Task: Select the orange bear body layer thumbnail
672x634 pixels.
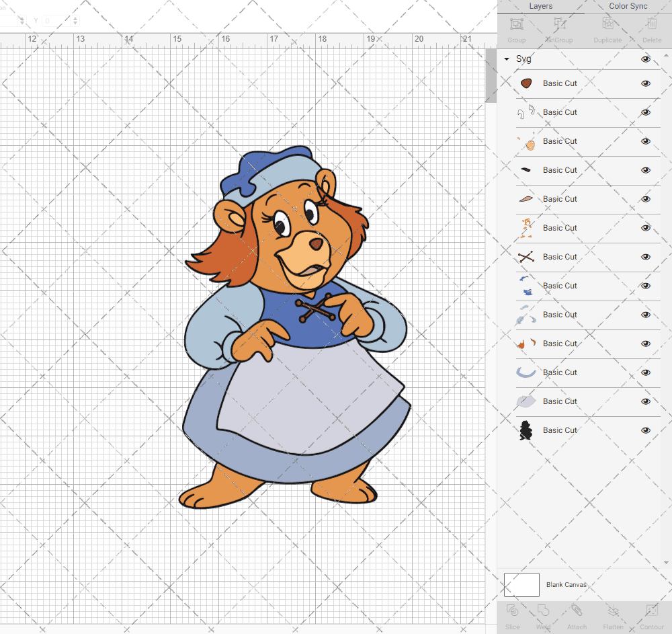Action: [526, 228]
